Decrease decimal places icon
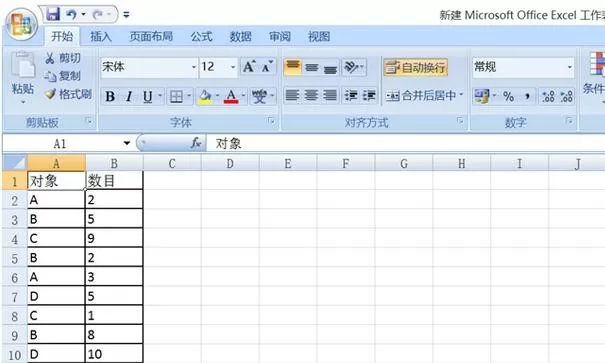 click(x=566, y=96)
